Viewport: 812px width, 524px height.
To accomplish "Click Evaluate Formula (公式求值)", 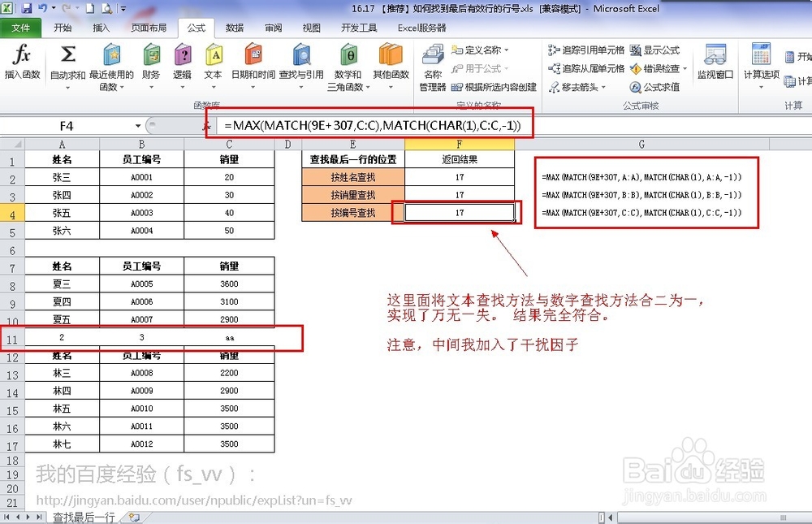I will click(654, 87).
